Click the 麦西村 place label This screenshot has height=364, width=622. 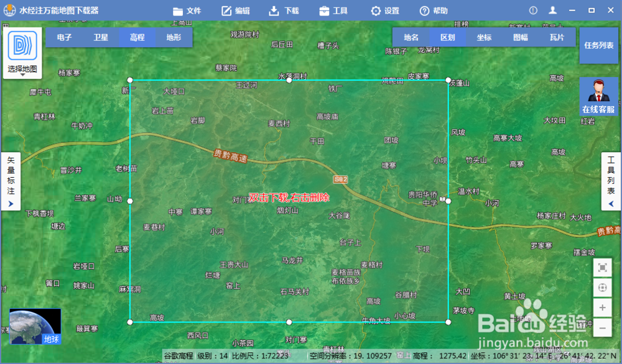pos(279,124)
